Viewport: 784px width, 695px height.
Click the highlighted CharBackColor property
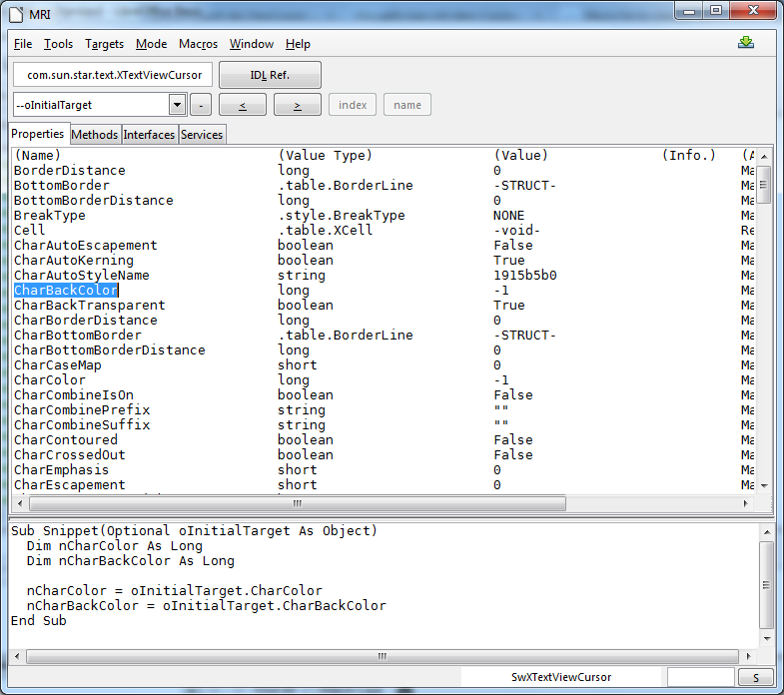(x=66, y=291)
